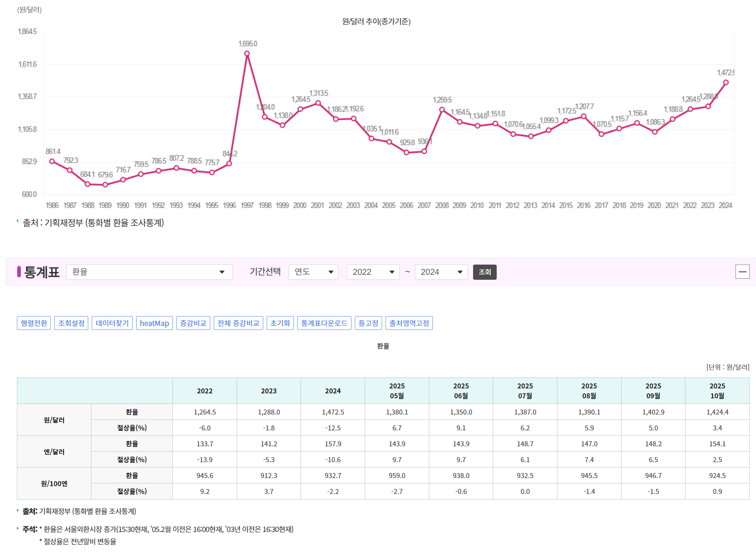Screen dimensions: 756x556
Task: Toggle 틀고정 freeze panes
Action: [x=368, y=323]
